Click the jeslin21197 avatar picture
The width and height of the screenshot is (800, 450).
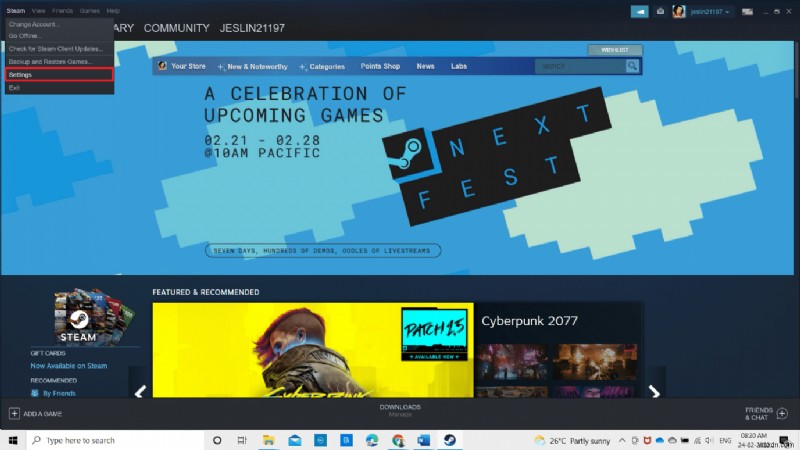click(x=679, y=11)
